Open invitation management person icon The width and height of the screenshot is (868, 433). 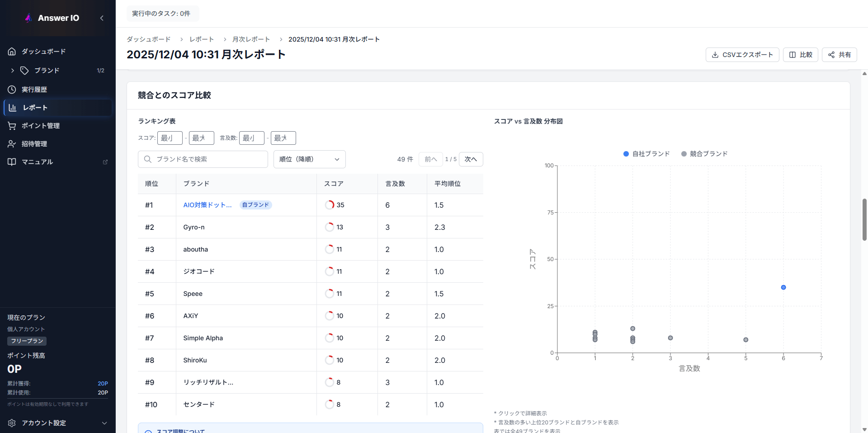click(12, 144)
